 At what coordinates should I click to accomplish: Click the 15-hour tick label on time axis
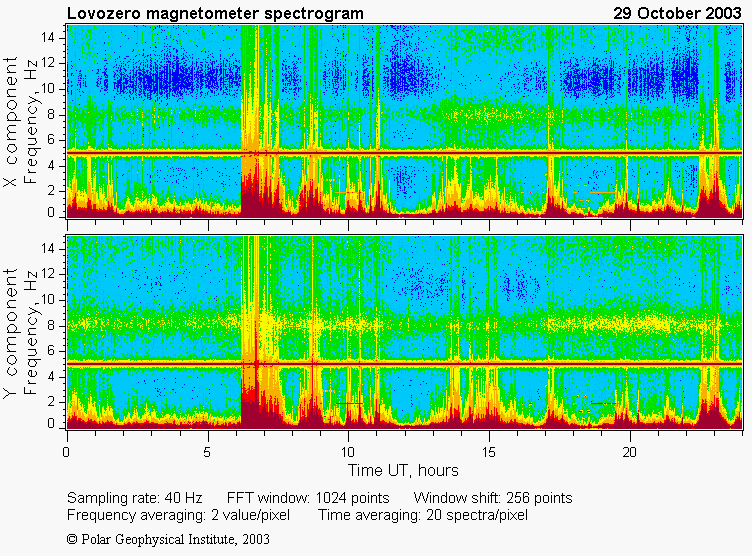pyautogui.click(x=490, y=451)
